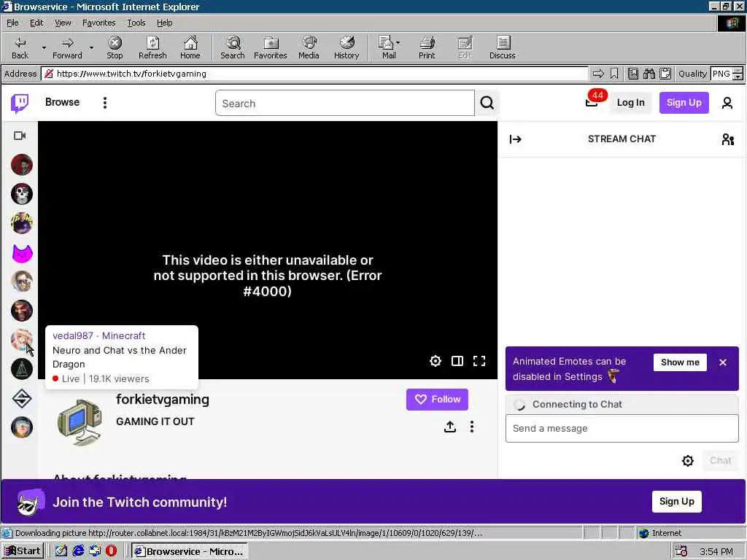Screen dimensions: 747x560
Task: Open the Edit menu
Action: pyautogui.click(x=36, y=23)
